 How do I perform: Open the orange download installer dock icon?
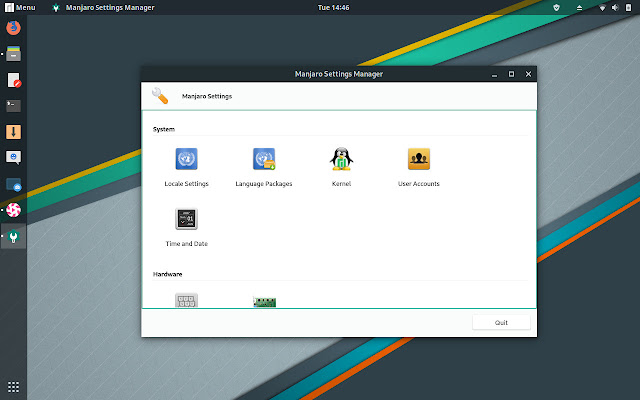click(13, 132)
